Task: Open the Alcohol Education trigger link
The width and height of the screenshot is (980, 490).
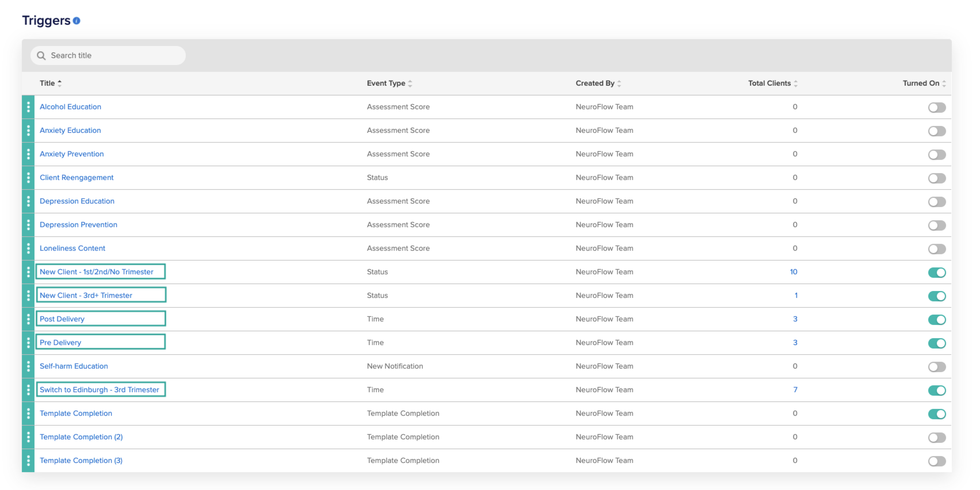Action: 70,107
